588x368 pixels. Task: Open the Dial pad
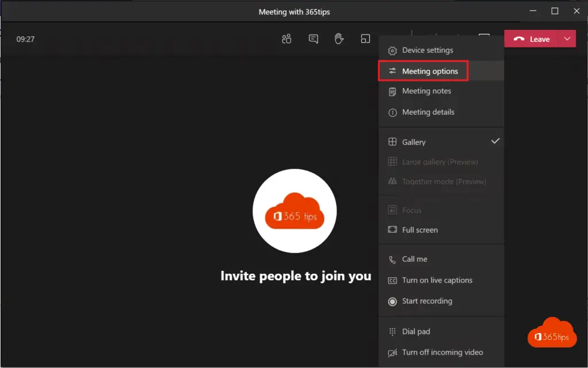[x=442, y=332]
